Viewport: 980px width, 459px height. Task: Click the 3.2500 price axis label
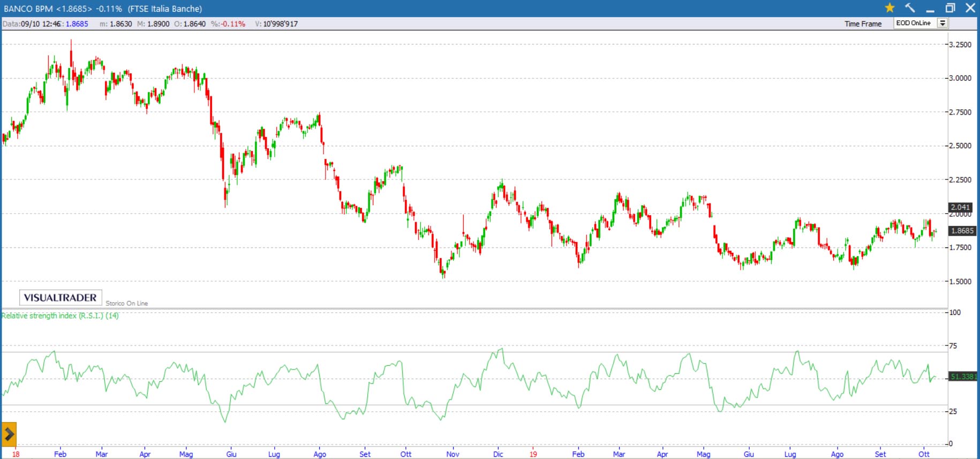pyautogui.click(x=960, y=44)
